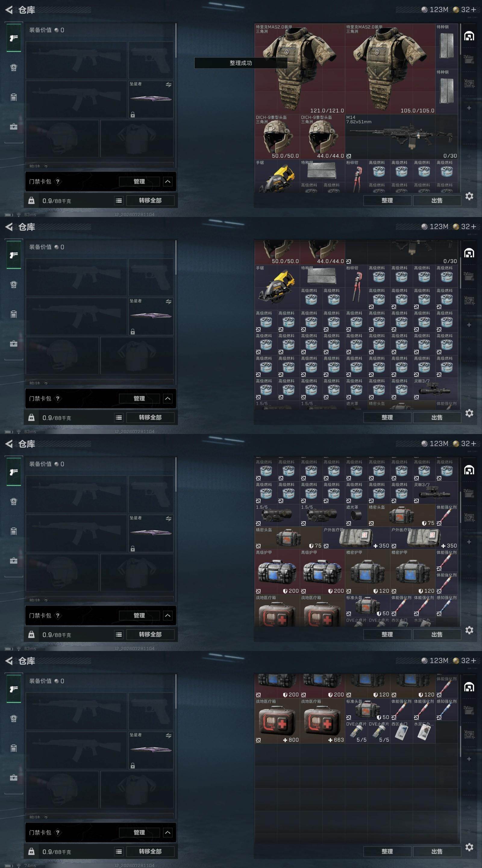Image resolution: width=482 pixels, height=868 pixels.
Task: Select the weapons tab icon on 74ms screen
Action: pos(14,689)
